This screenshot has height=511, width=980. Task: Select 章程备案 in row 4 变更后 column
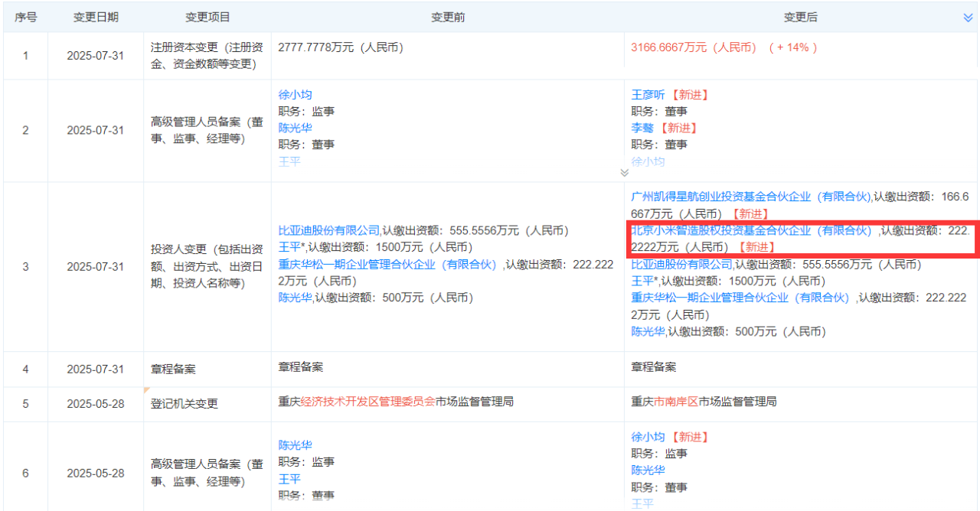pos(654,367)
